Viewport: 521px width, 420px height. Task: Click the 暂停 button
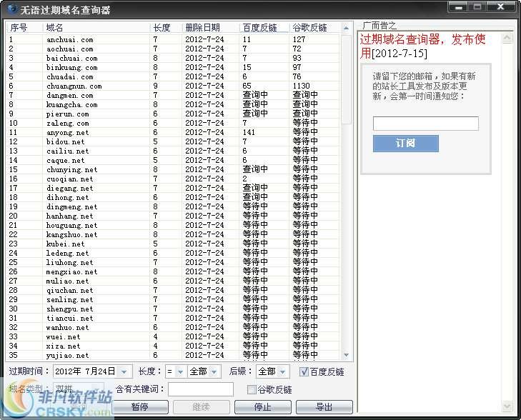(x=140, y=406)
